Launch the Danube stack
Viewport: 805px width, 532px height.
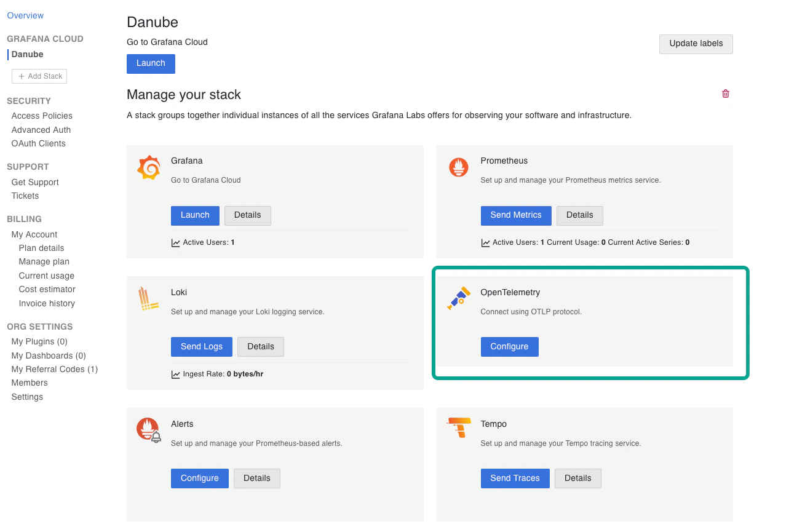click(151, 63)
